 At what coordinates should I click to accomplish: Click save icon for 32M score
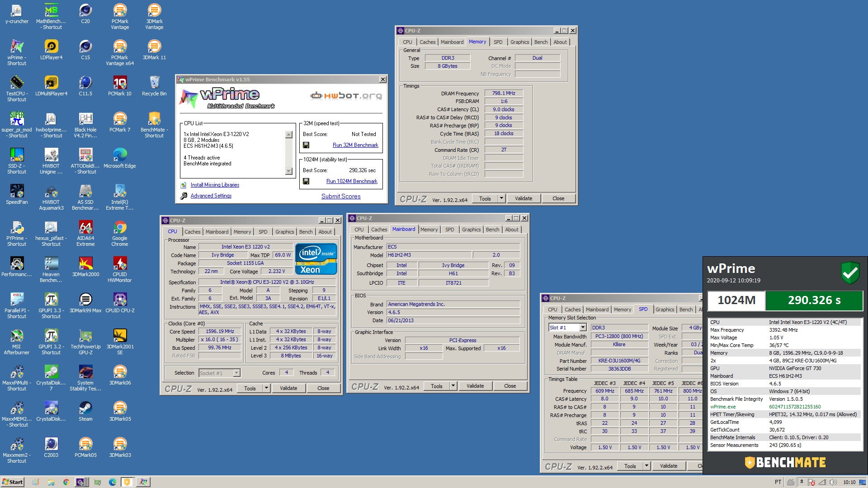coord(306,145)
